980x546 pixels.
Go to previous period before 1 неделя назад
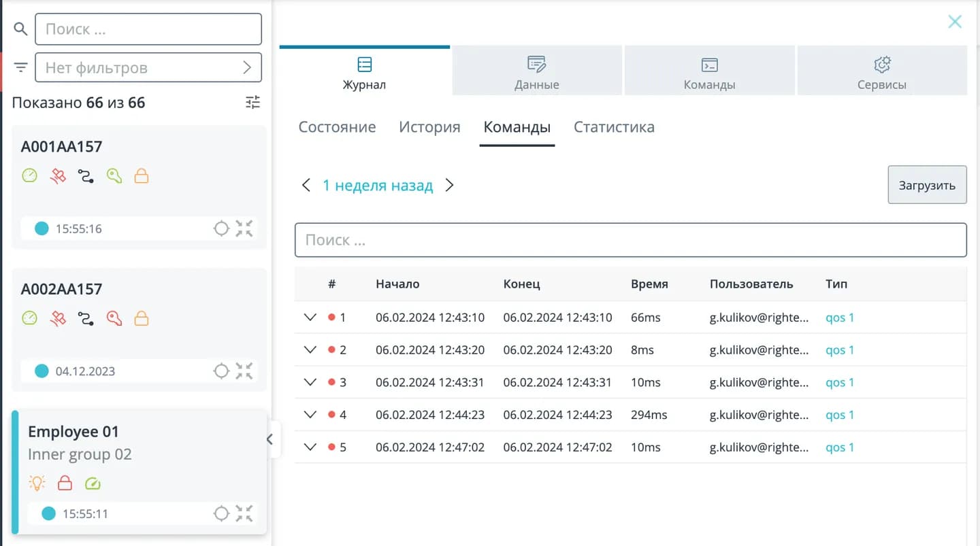pos(306,185)
